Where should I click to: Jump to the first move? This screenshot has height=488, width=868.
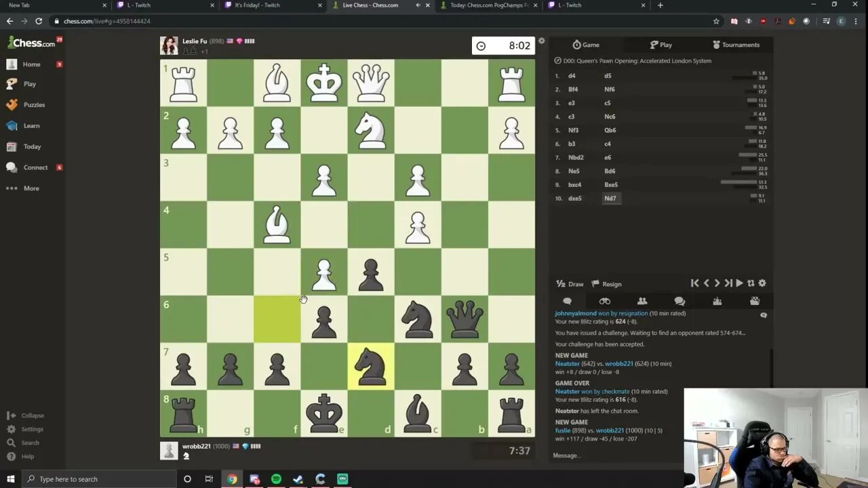(x=695, y=283)
